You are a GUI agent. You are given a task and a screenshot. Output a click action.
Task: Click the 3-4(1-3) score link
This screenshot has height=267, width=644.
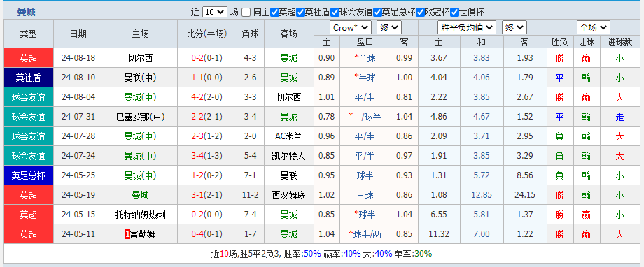click(207, 156)
